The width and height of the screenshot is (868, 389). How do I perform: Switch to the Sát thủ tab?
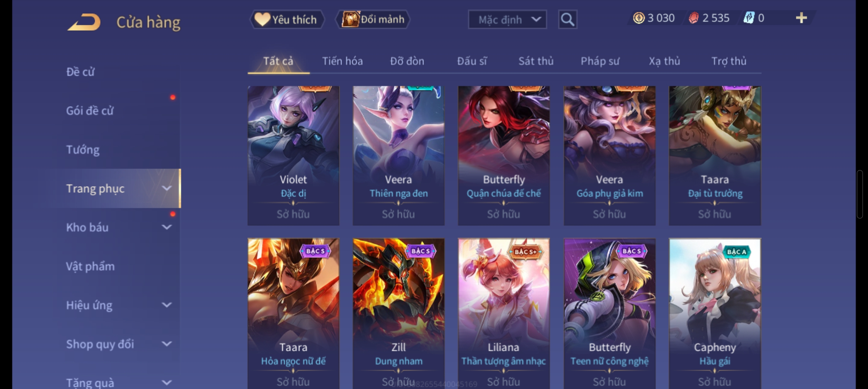click(x=536, y=61)
